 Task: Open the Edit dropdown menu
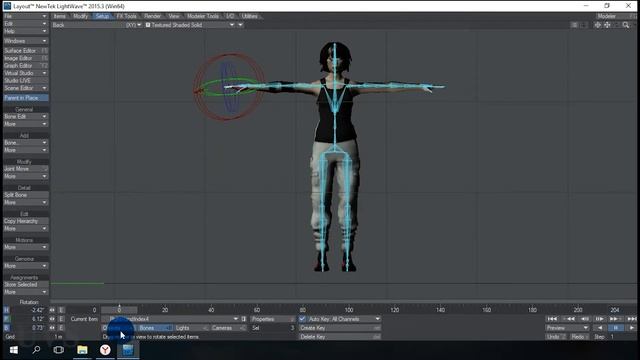pyautogui.click(x=26, y=24)
